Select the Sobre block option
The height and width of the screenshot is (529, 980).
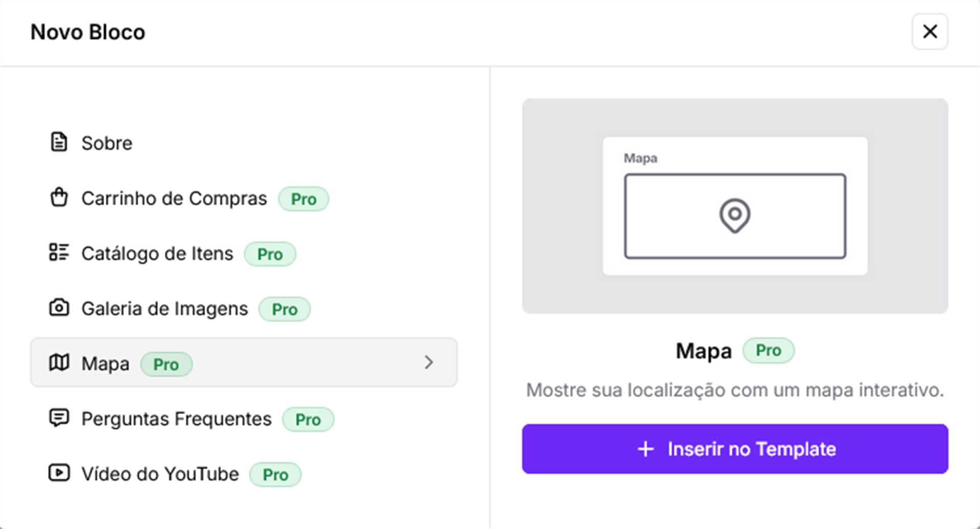[107, 143]
